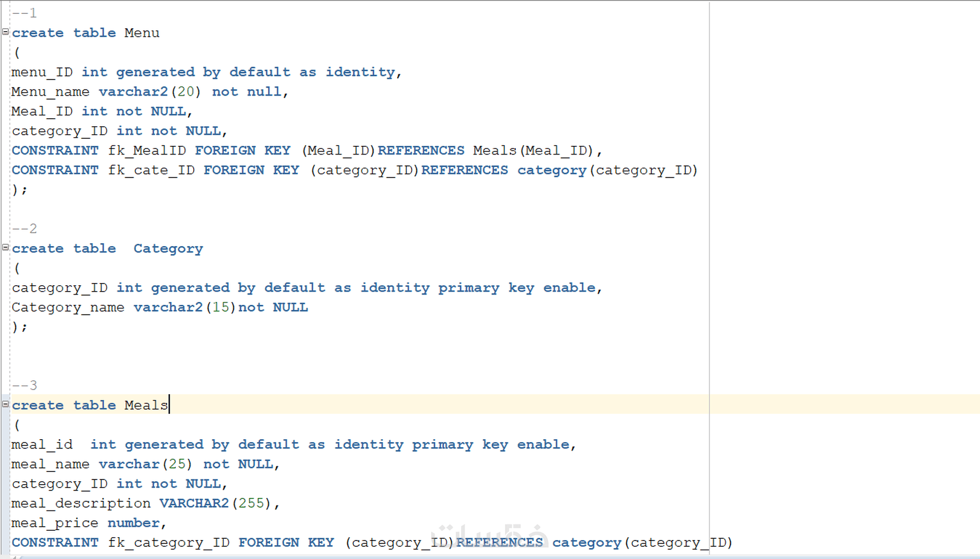The height and width of the screenshot is (559, 980).
Task: Place cursor on the --1 comment line
Action: pyautogui.click(x=24, y=13)
